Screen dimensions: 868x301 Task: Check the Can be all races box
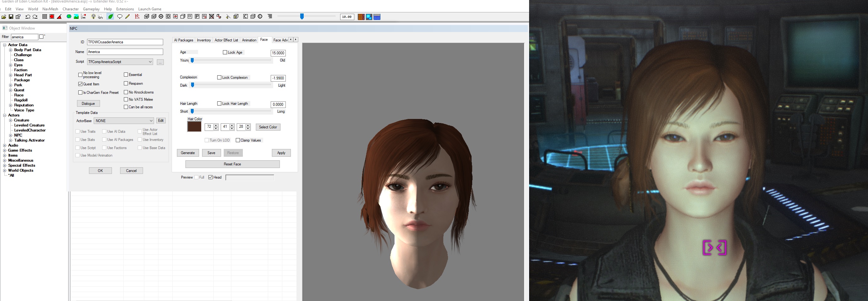pos(126,107)
